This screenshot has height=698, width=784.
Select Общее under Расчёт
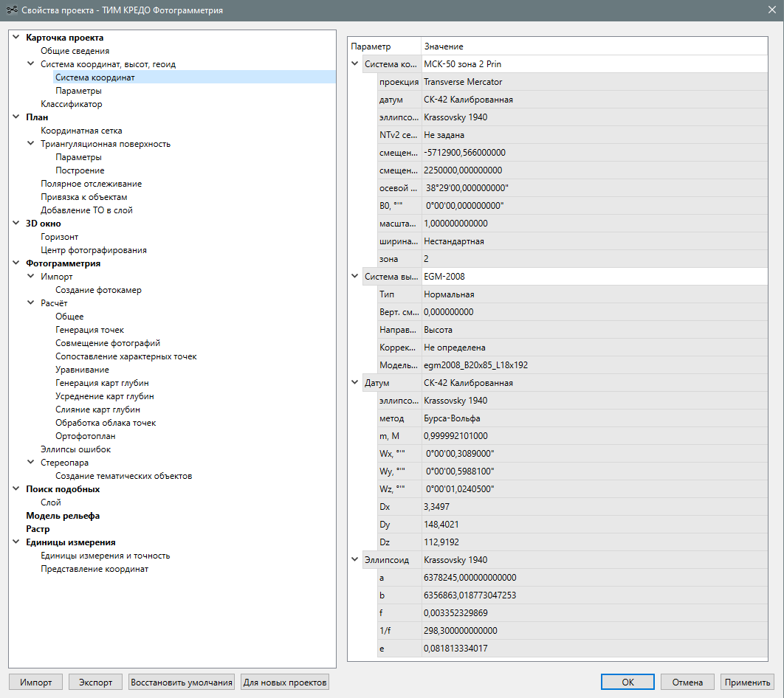tap(69, 317)
